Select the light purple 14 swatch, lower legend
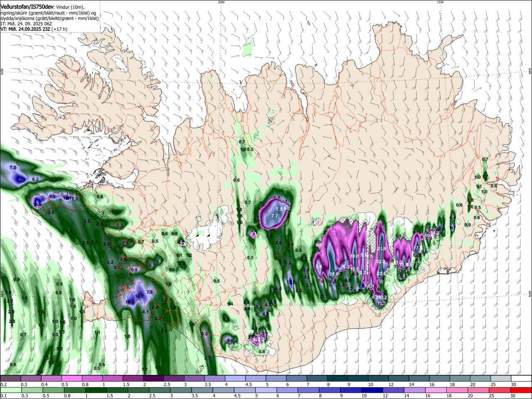Image resolution: width=532 pixels, height=399 pixels. click(x=414, y=390)
